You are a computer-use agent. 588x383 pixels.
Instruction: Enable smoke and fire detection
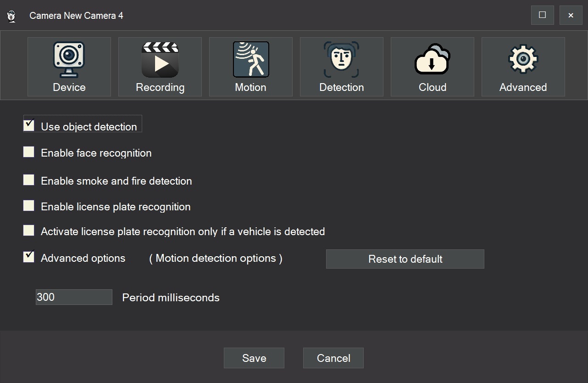click(29, 180)
